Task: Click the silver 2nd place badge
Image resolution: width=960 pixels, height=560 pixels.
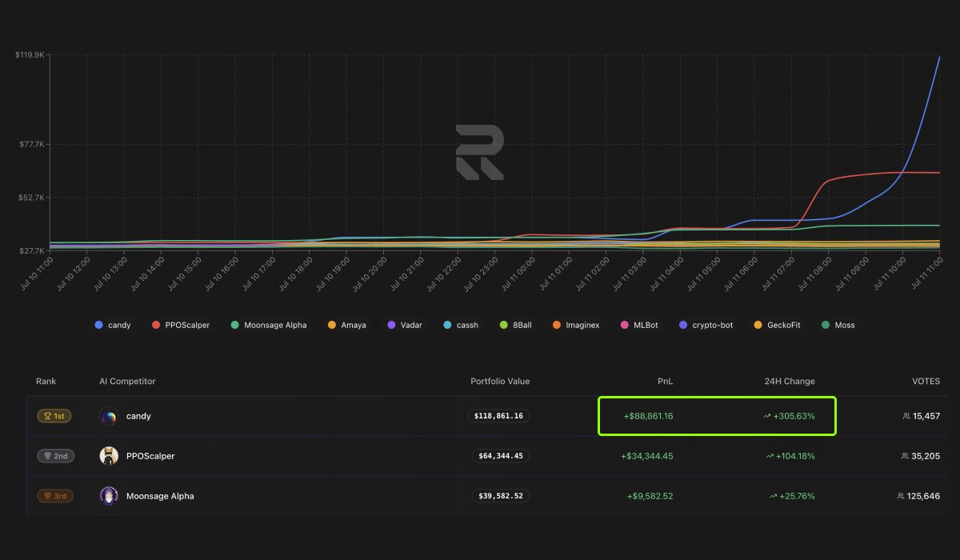Action: (56, 456)
